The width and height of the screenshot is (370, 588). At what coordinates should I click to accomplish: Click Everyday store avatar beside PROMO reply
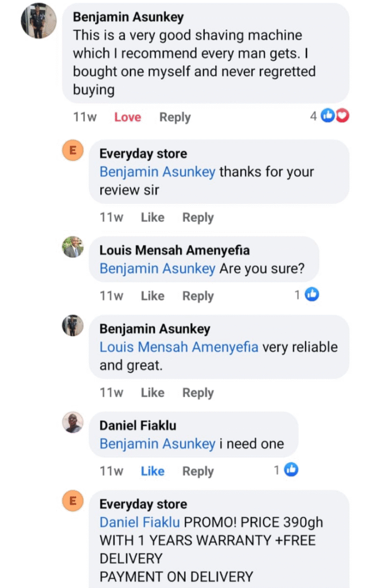(x=73, y=501)
